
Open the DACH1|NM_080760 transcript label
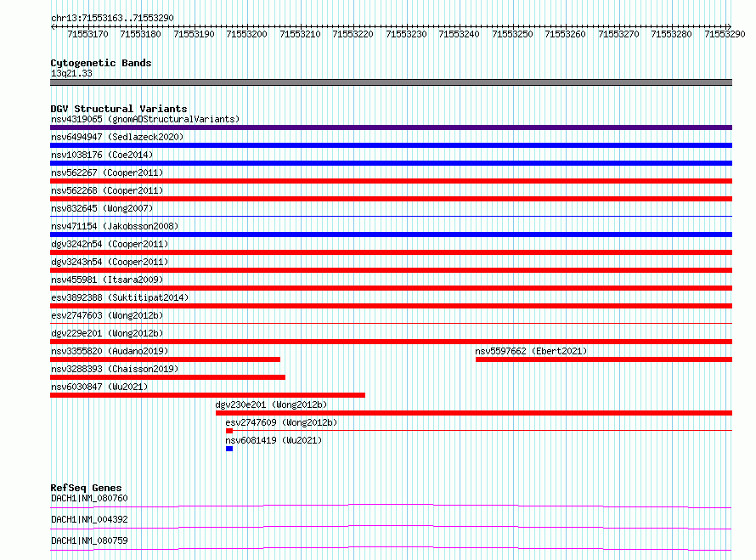89,498
